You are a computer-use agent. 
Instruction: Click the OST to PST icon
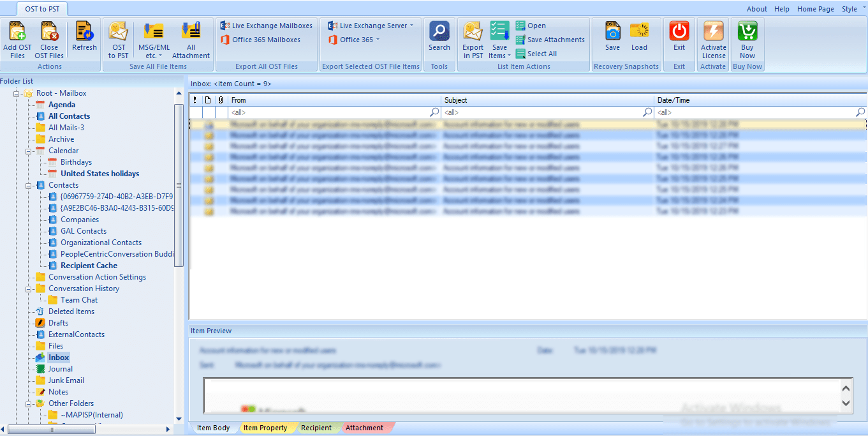point(119,31)
